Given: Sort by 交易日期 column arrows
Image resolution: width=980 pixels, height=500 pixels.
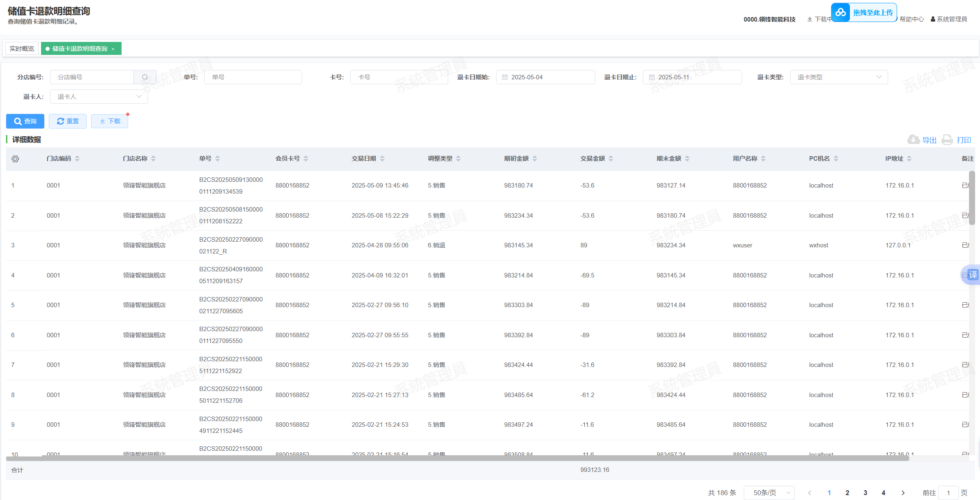Looking at the screenshot, I should point(382,159).
